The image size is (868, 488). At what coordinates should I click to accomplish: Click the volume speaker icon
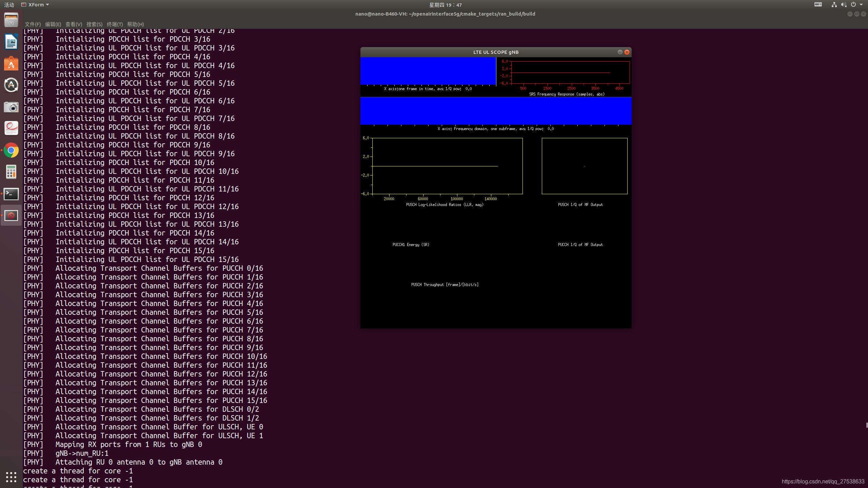point(844,5)
